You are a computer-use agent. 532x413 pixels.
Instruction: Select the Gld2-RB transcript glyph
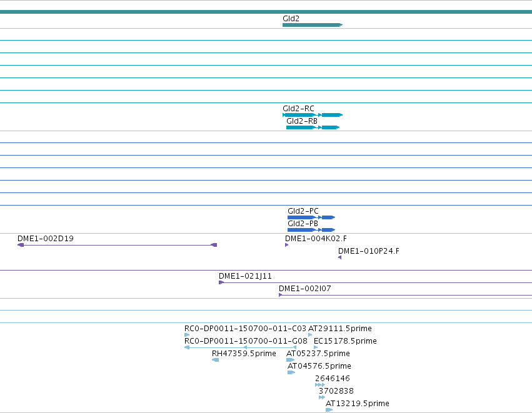[x=313, y=127]
